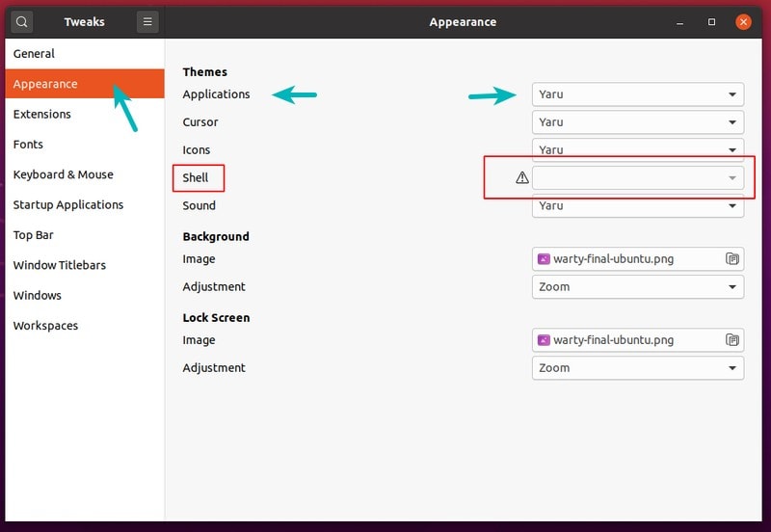Click the Themes section heading
771x532 pixels.
coord(205,71)
